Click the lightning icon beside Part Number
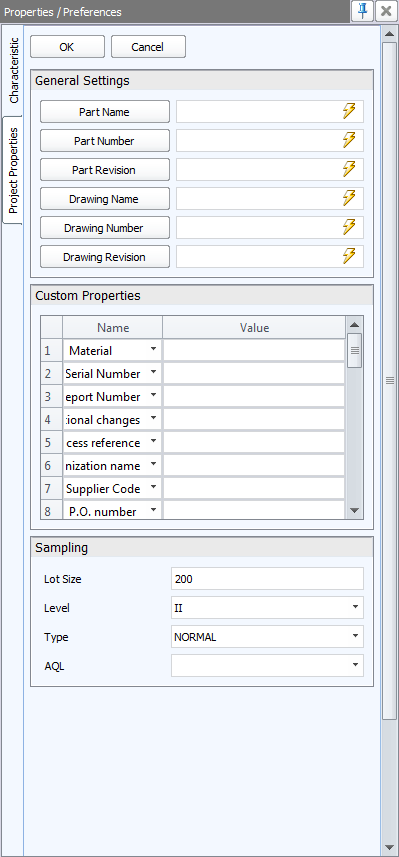Viewport: 399px width, 857px height. (349, 140)
